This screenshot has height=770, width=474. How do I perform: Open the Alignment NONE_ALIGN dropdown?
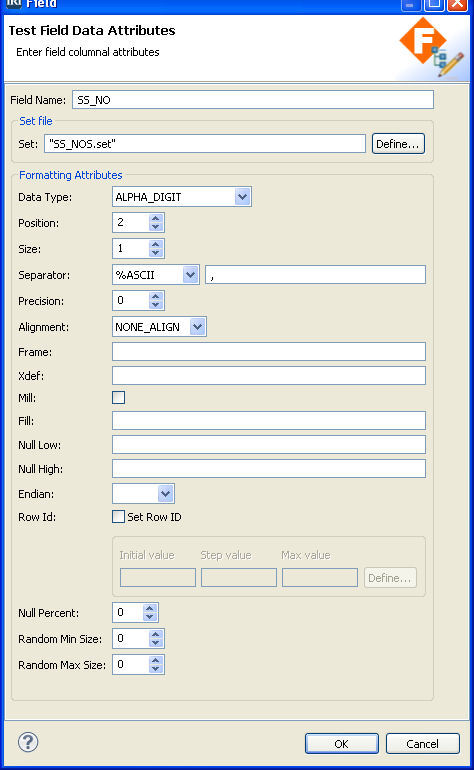coord(197,327)
